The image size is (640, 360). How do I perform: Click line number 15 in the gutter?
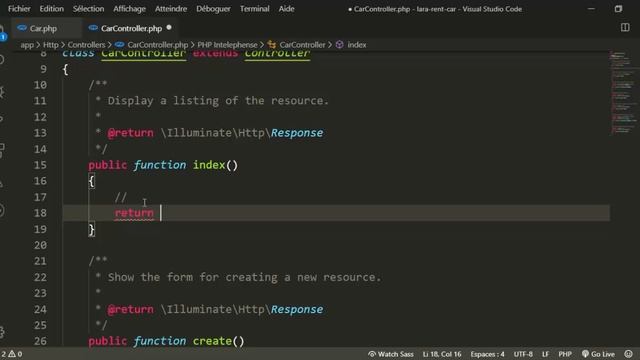click(x=40, y=165)
